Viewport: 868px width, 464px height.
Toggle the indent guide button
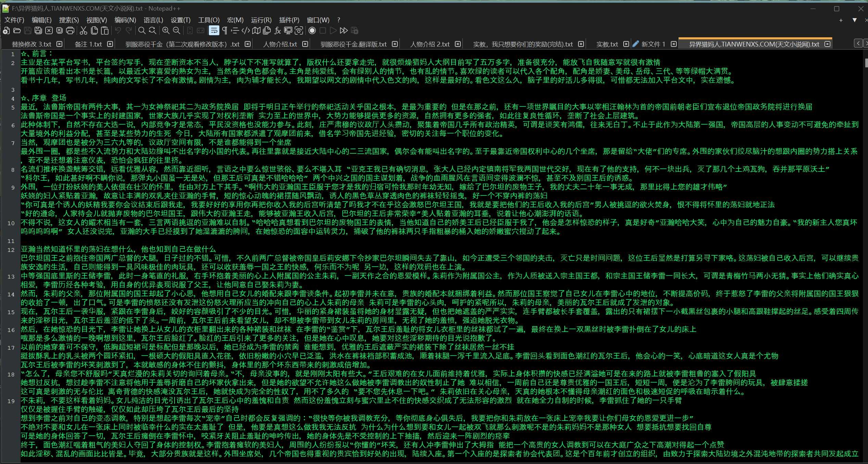[x=235, y=31]
